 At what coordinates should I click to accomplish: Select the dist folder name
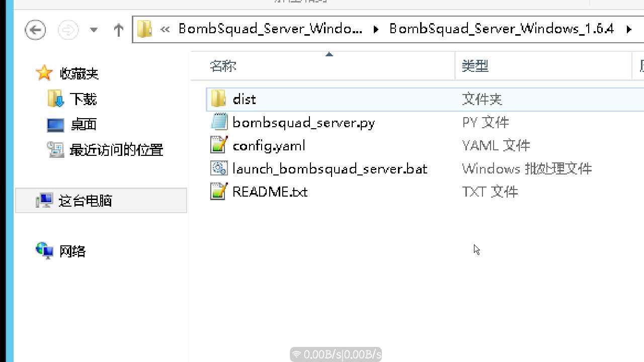tap(245, 99)
